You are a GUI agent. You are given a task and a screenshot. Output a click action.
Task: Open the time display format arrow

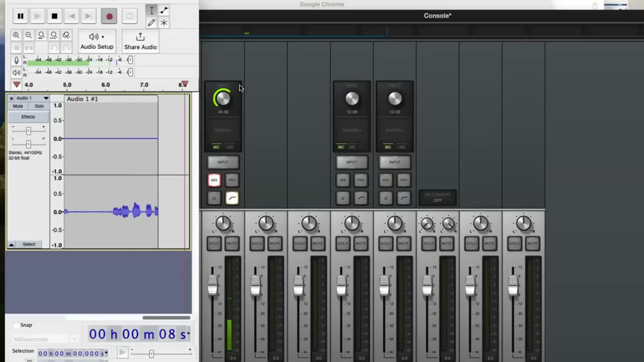[x=188, y=334]
